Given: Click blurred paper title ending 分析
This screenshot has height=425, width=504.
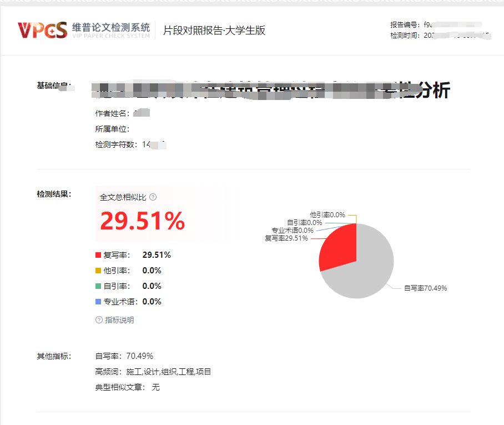Looking at the screenshot, I should pos(271,90).
